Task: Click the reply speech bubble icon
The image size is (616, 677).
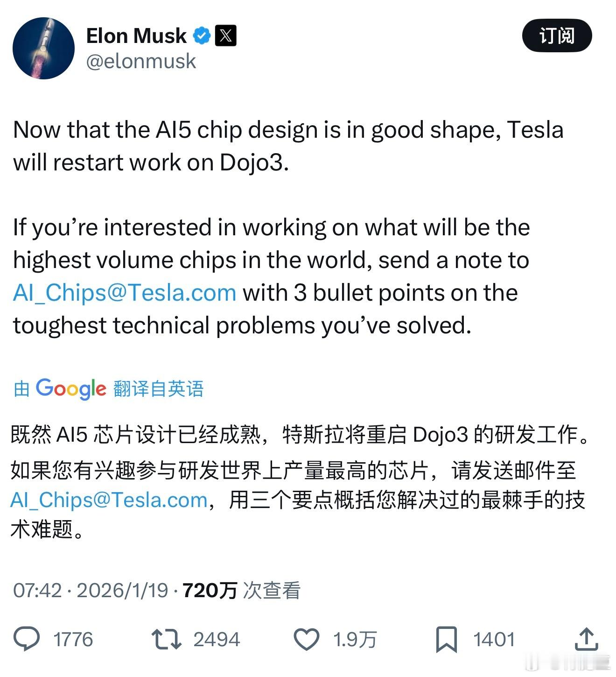Action: coord(27,639)
